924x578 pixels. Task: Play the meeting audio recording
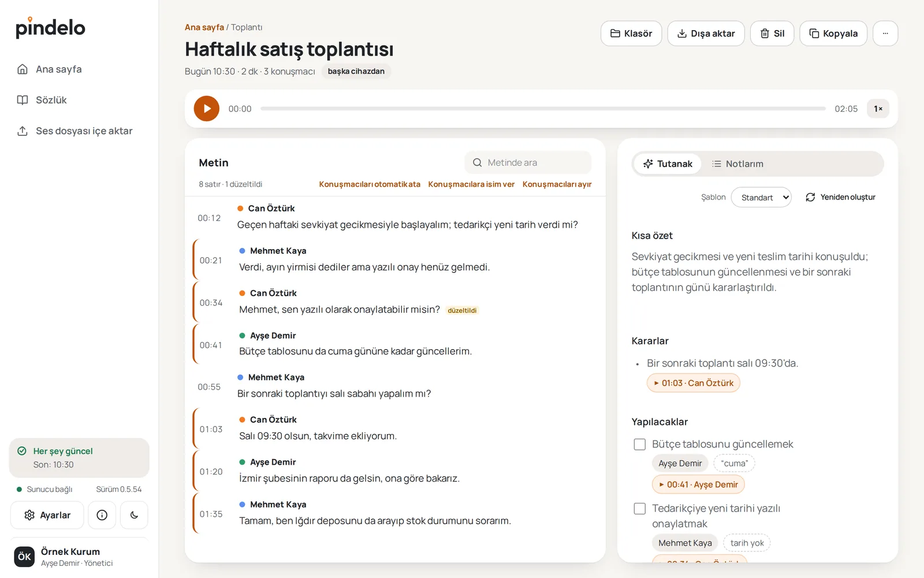[206, 109]
